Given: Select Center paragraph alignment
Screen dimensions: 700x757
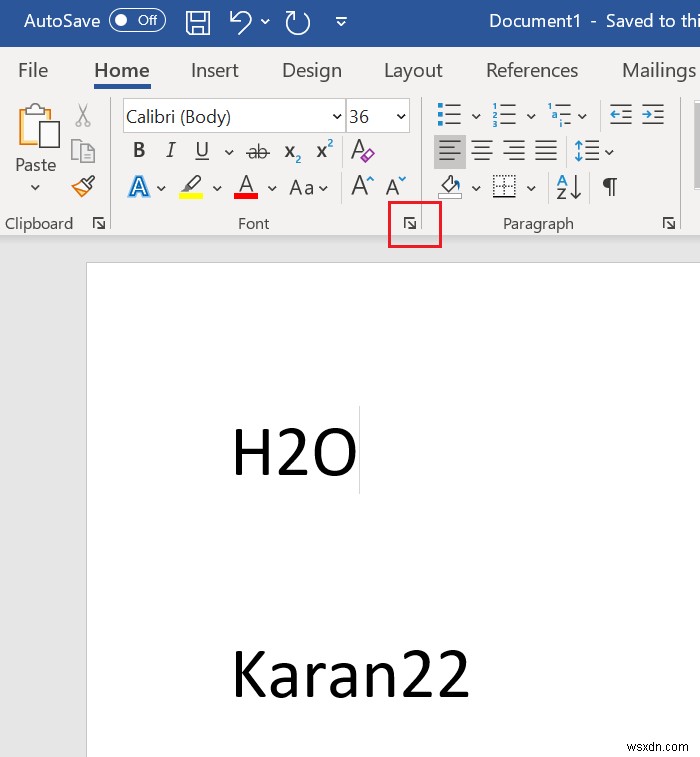Looking at the screenshot, I should [x=482, y=151].
